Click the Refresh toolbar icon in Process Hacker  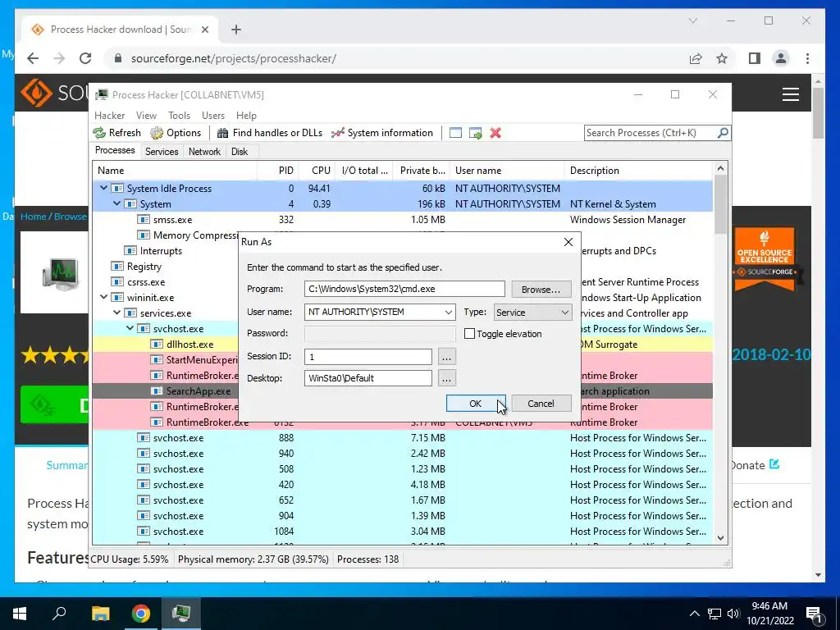99,133
